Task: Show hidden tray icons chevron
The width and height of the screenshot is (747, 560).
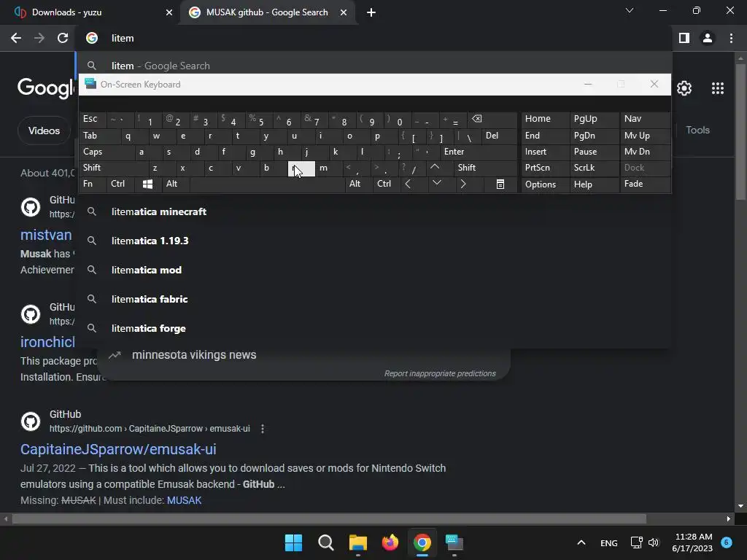Action: click(581, 542)
